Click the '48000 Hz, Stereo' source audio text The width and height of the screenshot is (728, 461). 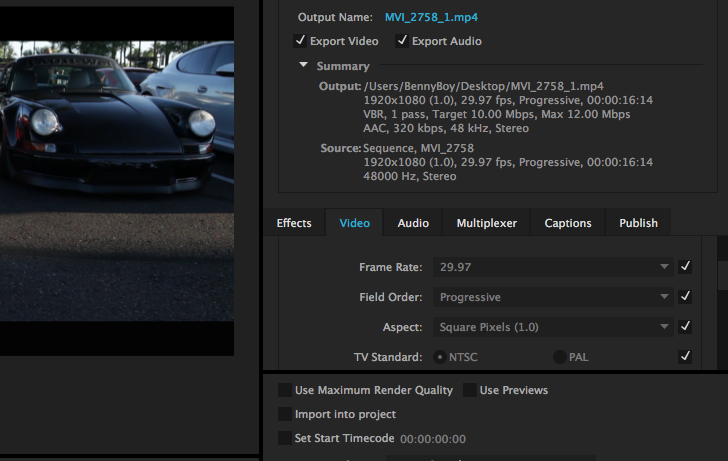[410, 176]
